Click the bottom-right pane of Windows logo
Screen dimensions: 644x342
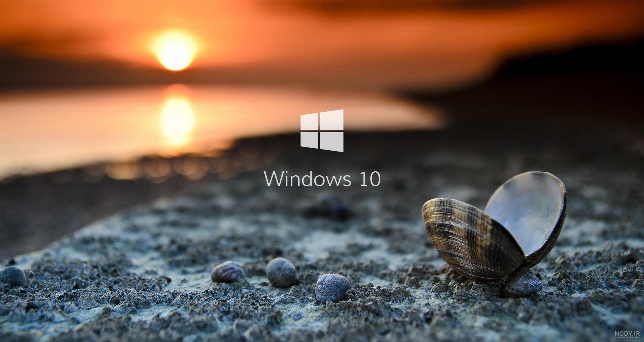tap(331, 141)
